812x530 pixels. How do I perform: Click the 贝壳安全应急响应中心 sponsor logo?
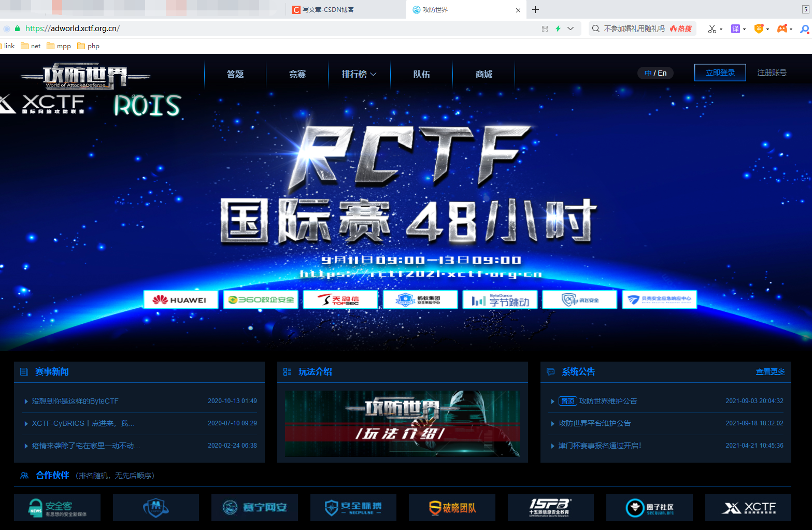coord(660,299)
